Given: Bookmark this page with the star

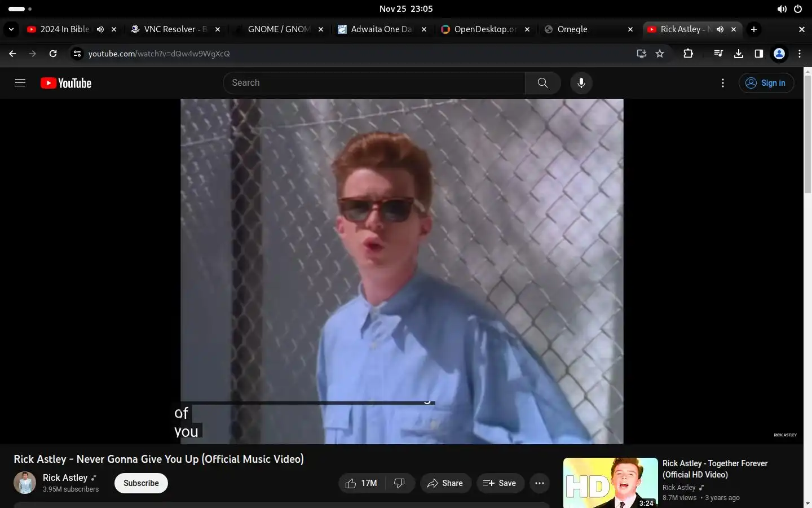Looking at the screenshot, I should (x=660, y=54).
